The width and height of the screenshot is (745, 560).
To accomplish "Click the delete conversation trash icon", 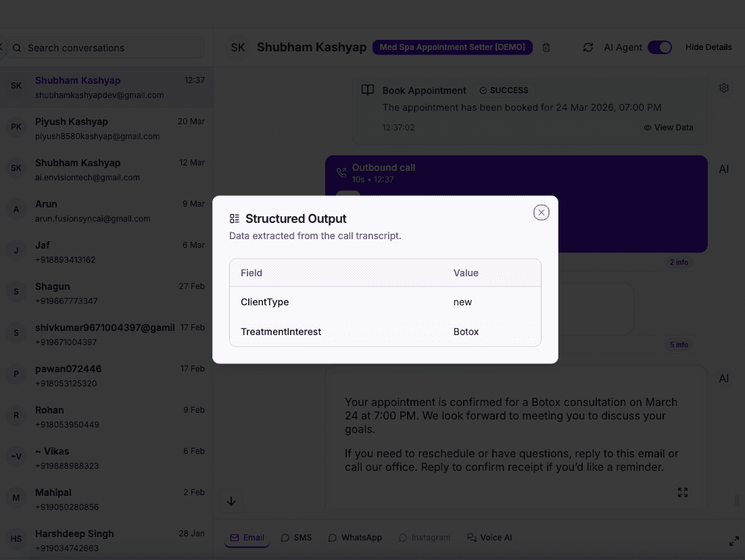I will (546, 47).
